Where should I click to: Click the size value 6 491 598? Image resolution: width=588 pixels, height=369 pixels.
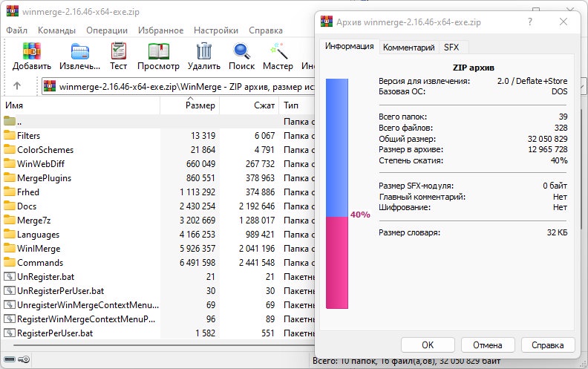(x=197, y=263)
